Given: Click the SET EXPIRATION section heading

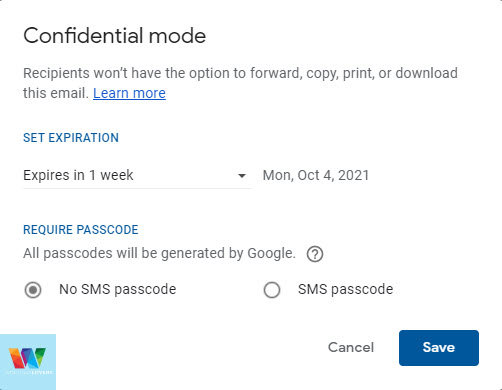Looking at the screenshot, I should coord(71,138).
